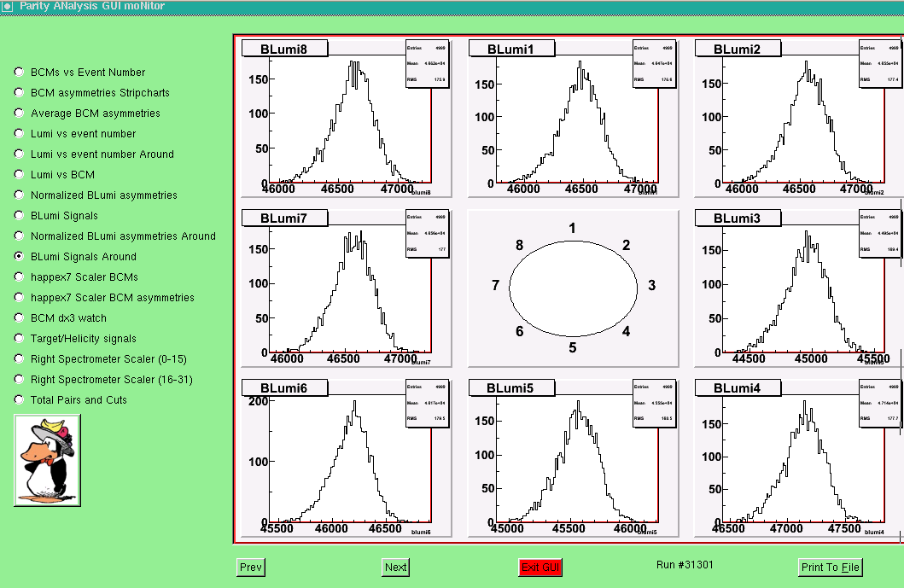
Task: Select BCM dx3 watch option
Action: pyautogui.click(x=19, y=317)
